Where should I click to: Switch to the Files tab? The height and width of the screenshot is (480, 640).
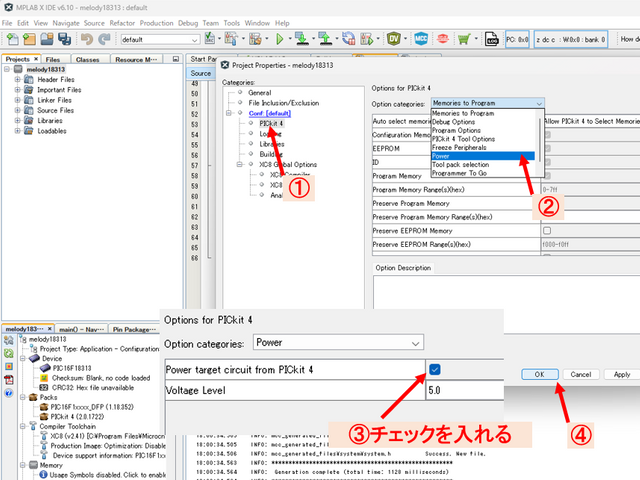52,59
